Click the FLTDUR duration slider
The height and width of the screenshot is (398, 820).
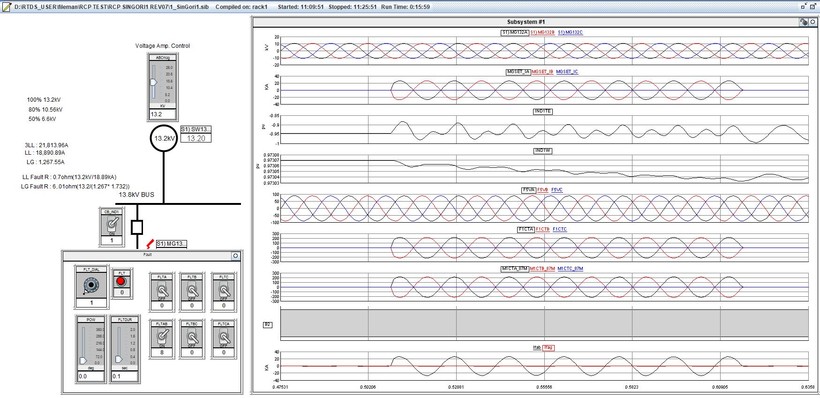[x=119, y=345]
